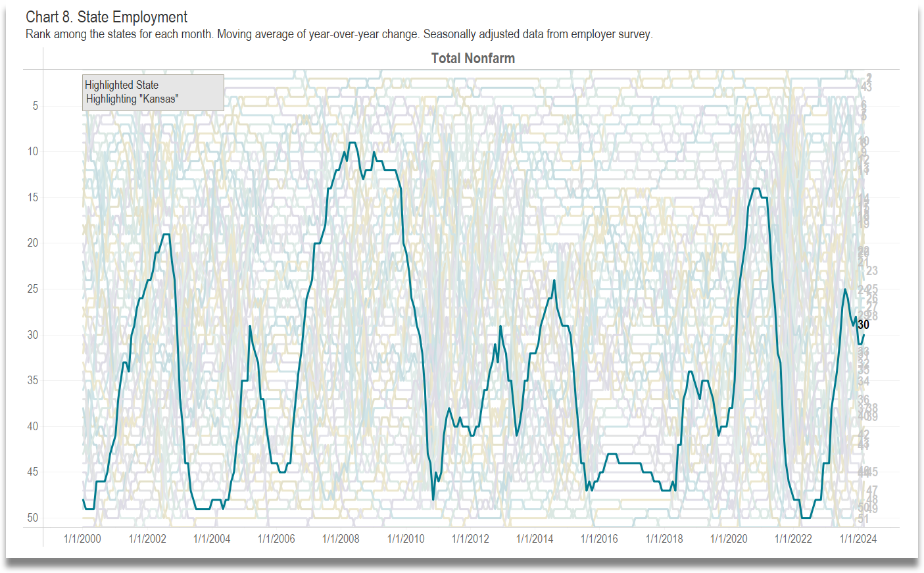
Task: Click x-axis label 1/1/2002
Action: (147, 539)
